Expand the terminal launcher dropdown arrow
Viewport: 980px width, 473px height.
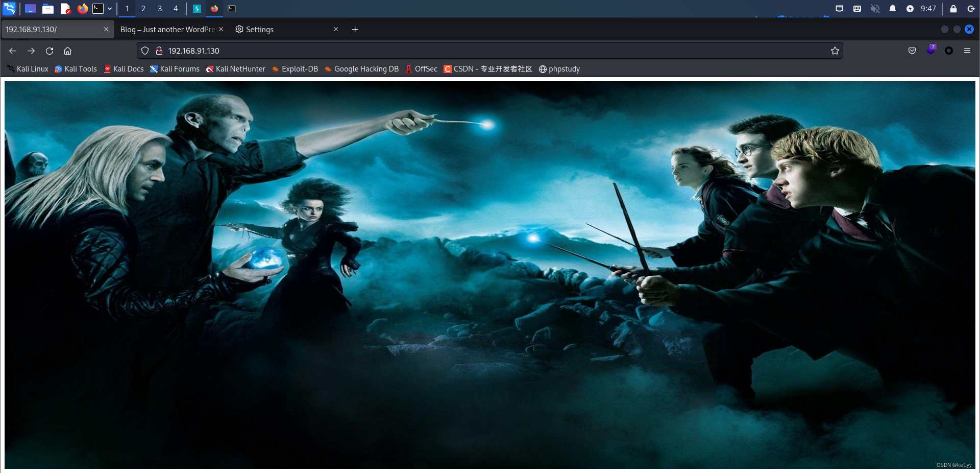click(110, 9)
